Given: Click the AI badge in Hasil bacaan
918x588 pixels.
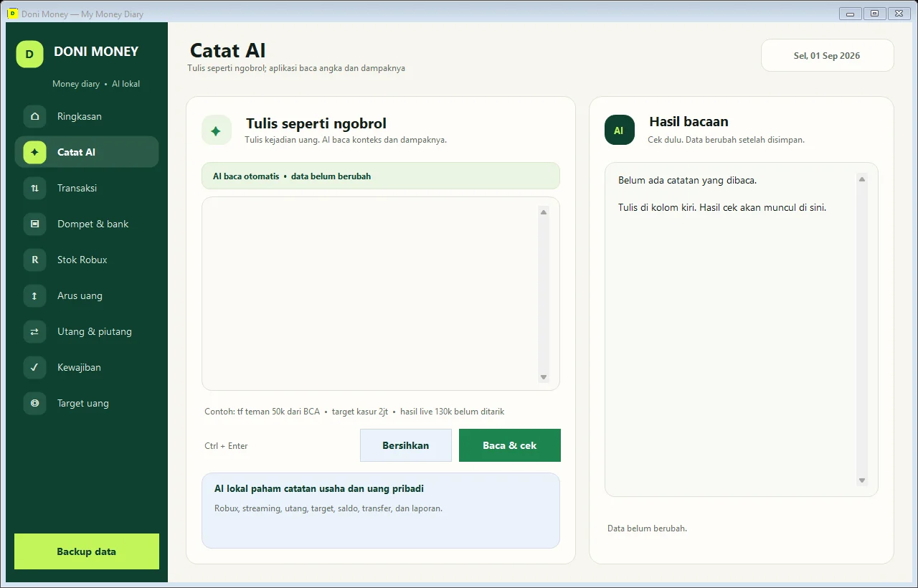Looking at the screenshot, I should (619, 131).
